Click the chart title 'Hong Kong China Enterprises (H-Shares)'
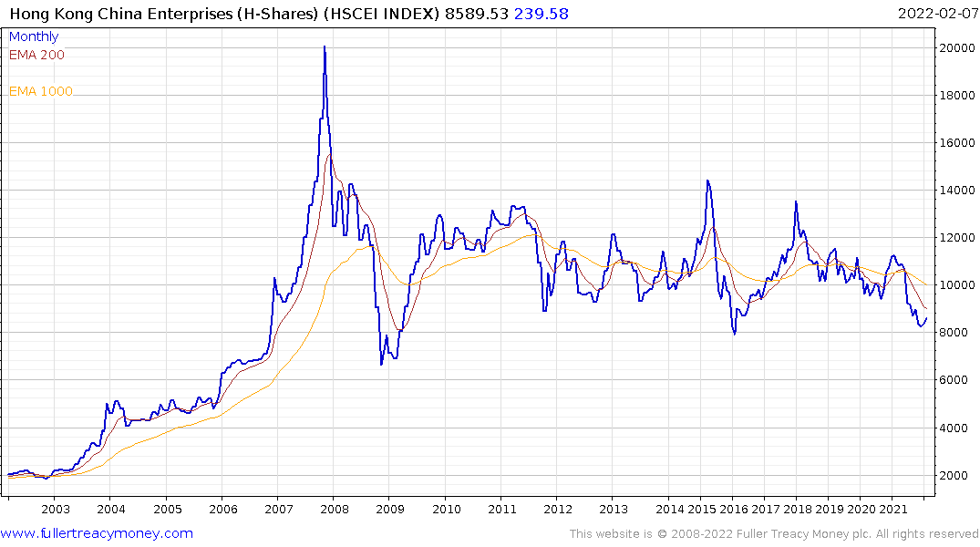Viewport: 980px width, 547px height. (164, 14)
